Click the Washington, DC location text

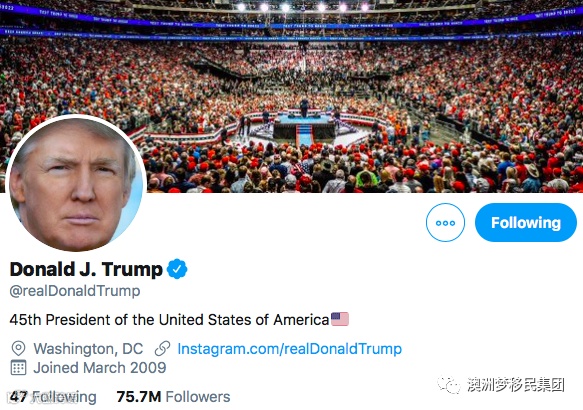pos(88,349)
